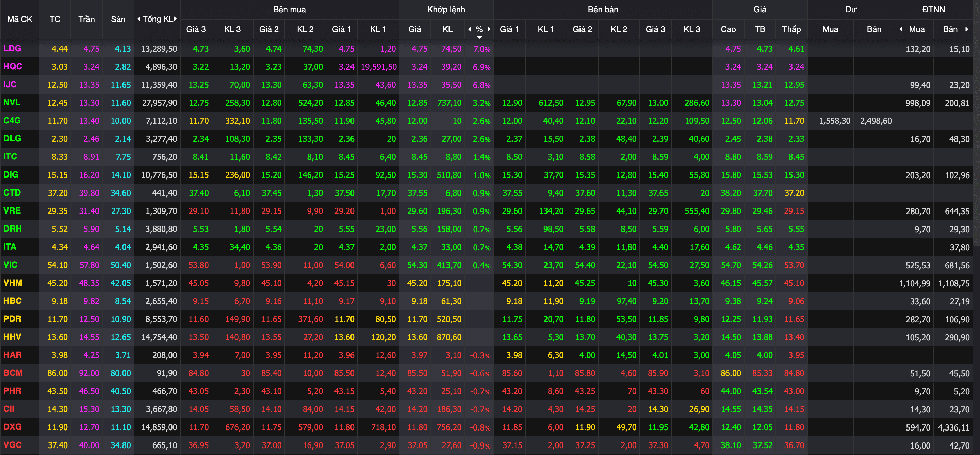This screenshot has height=455, width=980.
Task: Click left arrow beside ĐTNN Mua header
Action: [x=901, y=29]
